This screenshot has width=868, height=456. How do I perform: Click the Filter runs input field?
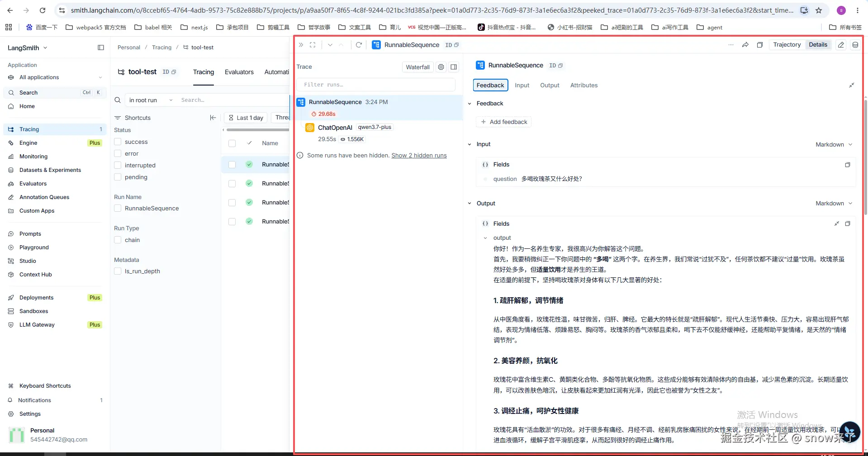click(x=376, y=85)
